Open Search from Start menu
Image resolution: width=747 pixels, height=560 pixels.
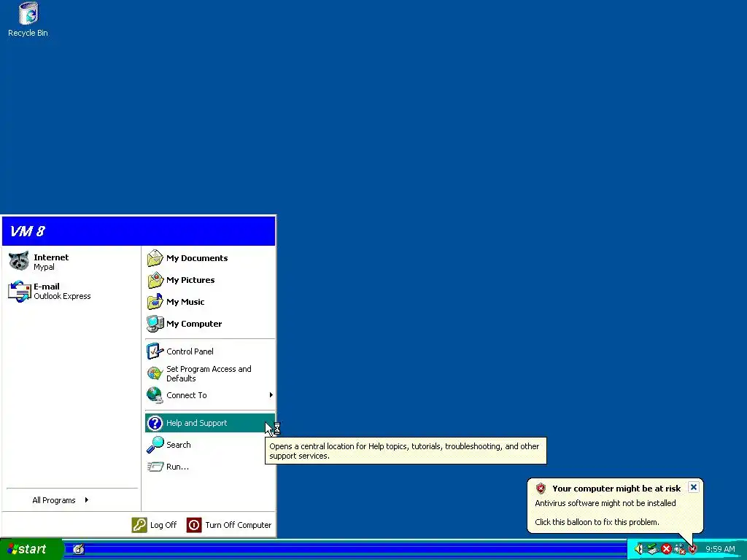[x=209, y=445]
